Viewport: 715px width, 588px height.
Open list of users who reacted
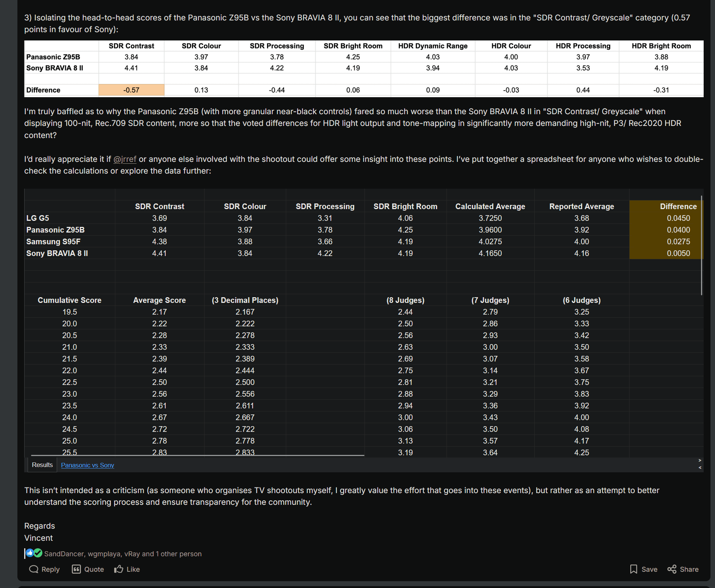pos(123,554)
